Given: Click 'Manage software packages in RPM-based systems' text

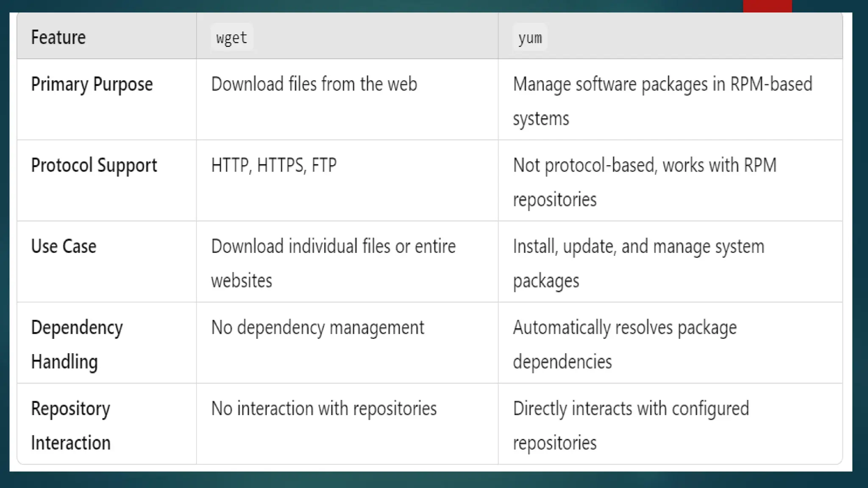Looking at the screenshot, I should pyautogui.click(x=662, y=84).
